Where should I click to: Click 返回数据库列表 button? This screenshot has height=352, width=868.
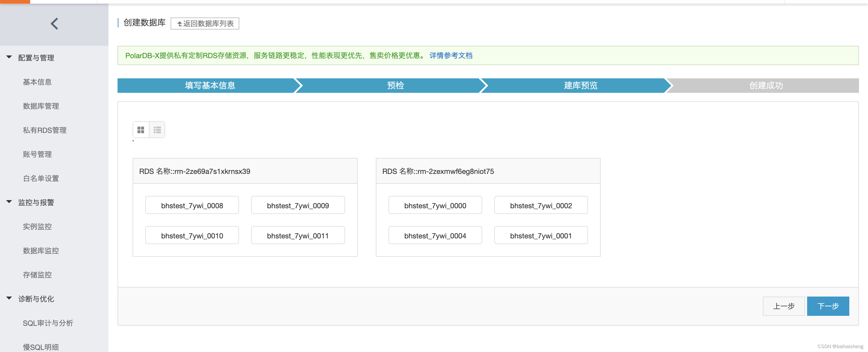click(x=205, y=24)
